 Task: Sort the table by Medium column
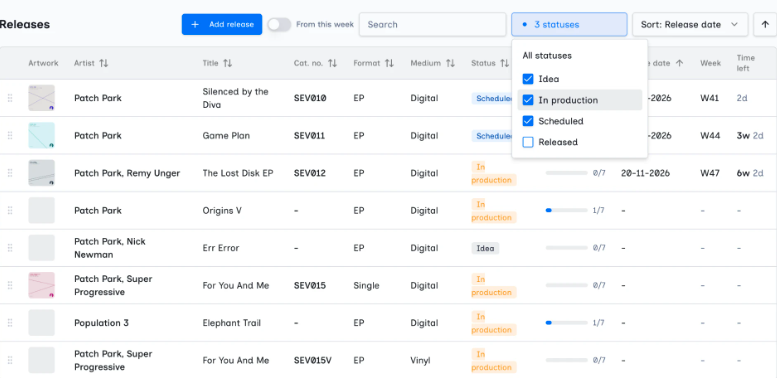click(x=433, y=63)
